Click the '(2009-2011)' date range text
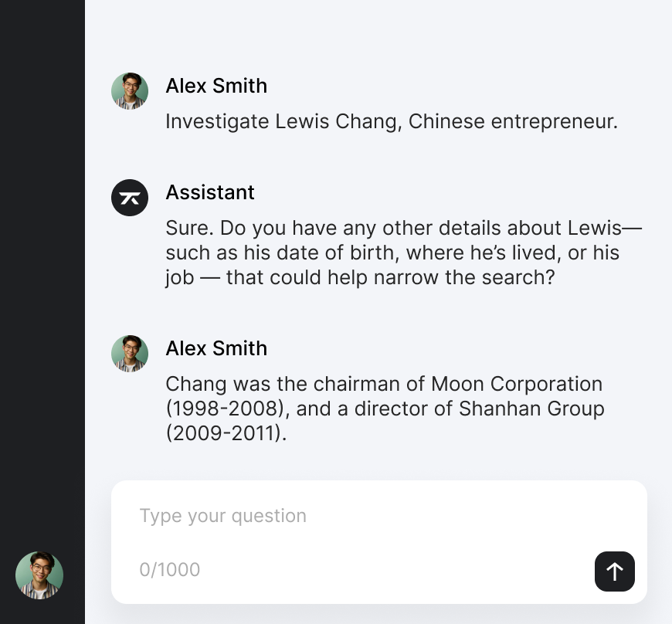 [226, 433]
